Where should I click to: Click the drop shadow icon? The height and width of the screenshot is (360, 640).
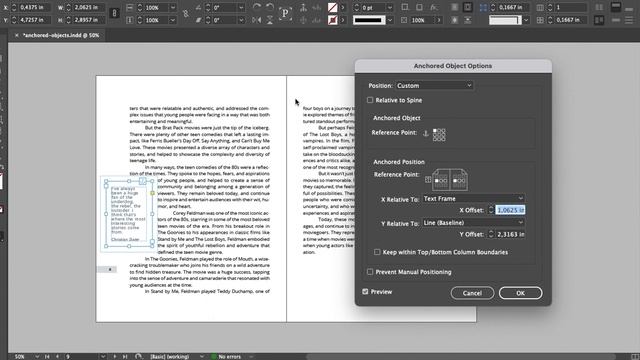(419, 7)
